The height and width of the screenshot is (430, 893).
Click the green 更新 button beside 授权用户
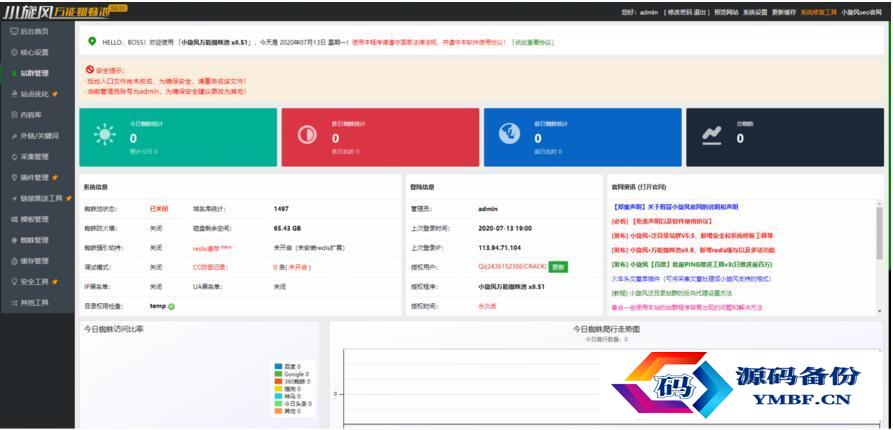coord(559,267)
